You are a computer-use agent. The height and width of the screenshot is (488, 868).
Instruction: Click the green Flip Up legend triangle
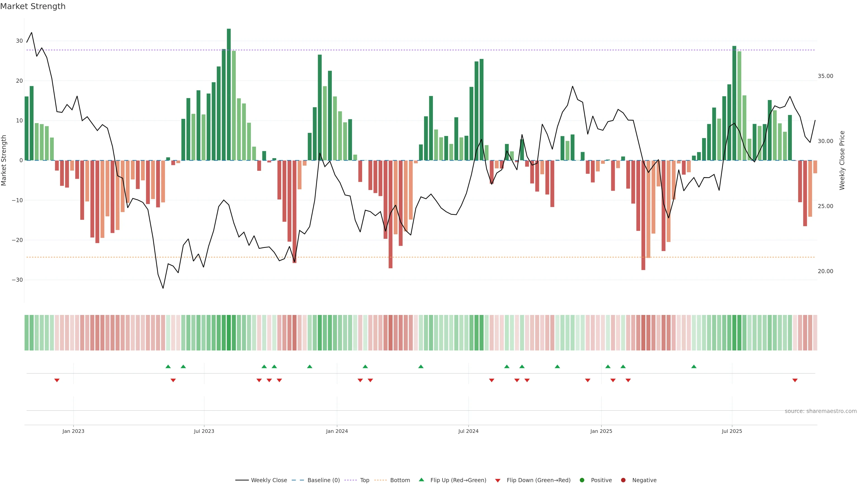pos(421,480)
